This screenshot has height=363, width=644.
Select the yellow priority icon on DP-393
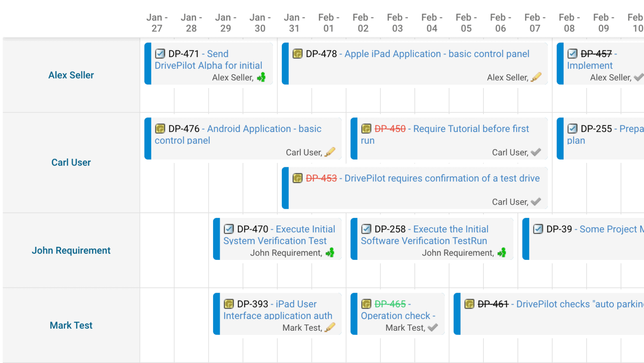[330, 327]
